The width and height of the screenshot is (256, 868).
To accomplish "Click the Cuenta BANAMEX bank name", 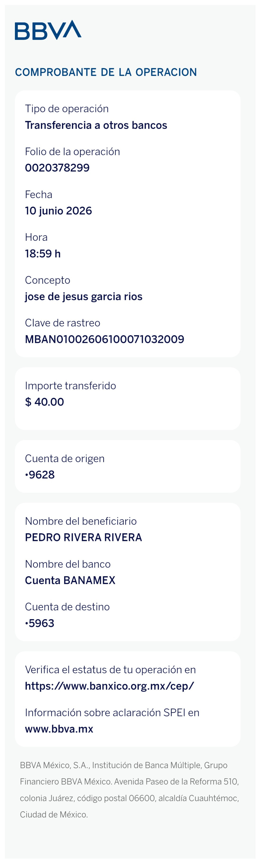I will click(x=70, y=580).
